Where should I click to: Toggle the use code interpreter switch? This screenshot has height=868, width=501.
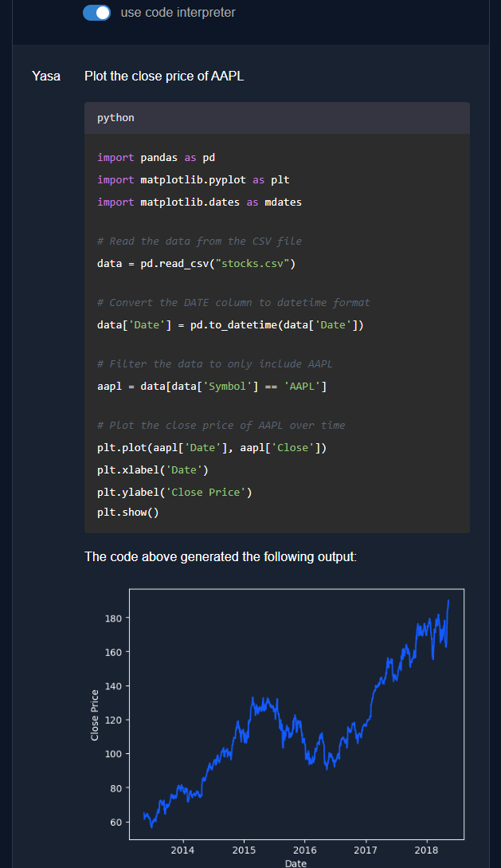point(96,12)
